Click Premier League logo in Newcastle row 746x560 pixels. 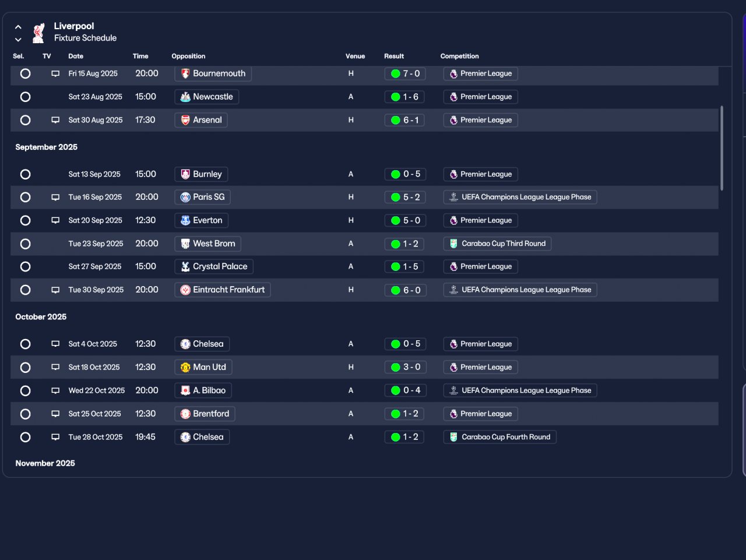point(453,97)
